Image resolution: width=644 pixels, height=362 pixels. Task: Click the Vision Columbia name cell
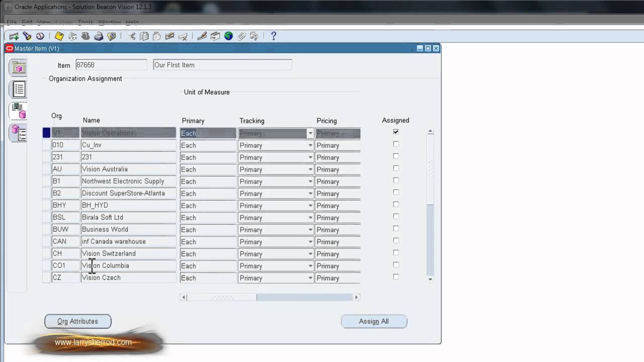[128, 265]
